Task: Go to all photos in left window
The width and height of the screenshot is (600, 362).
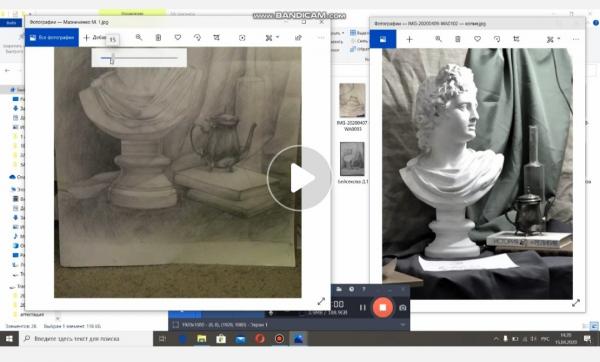Action: 52,38
